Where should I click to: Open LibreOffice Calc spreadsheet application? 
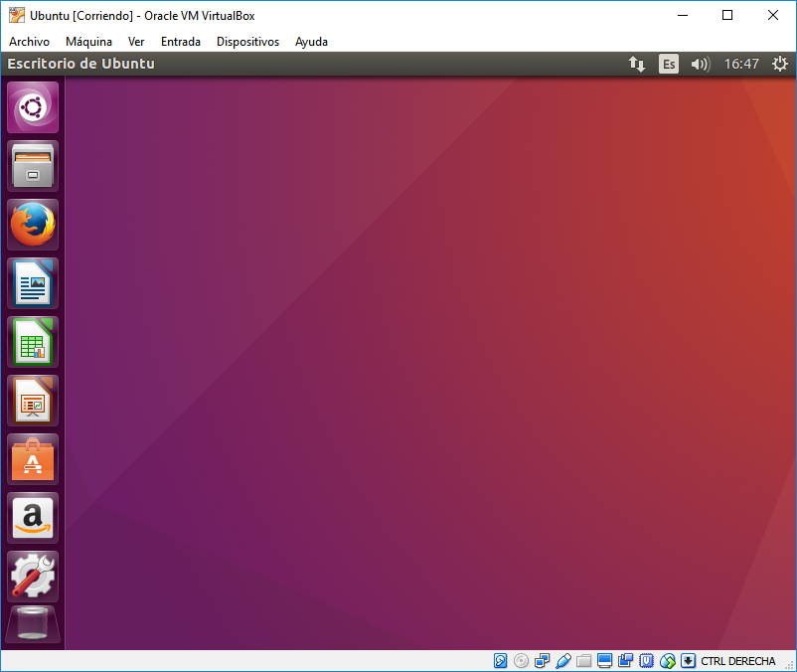(x=32, y=342)
